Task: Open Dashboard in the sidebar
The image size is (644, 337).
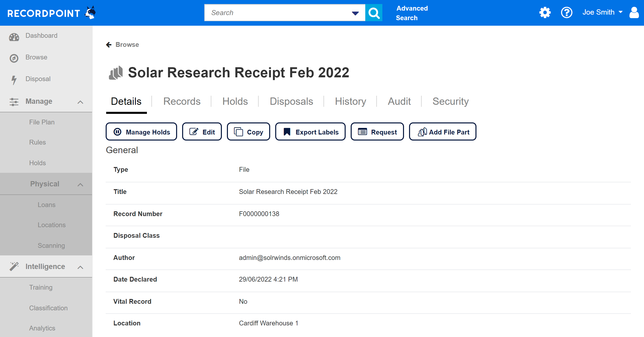Action: click(x=42, y=36)
